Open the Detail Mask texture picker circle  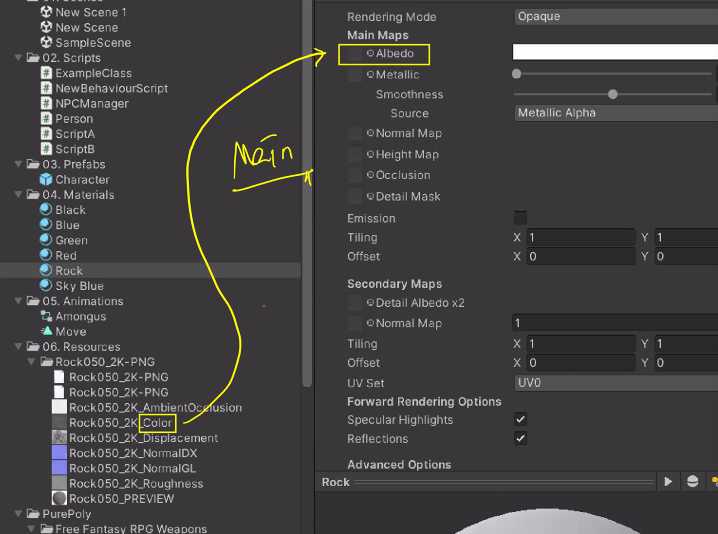click(x=370, y=196)
